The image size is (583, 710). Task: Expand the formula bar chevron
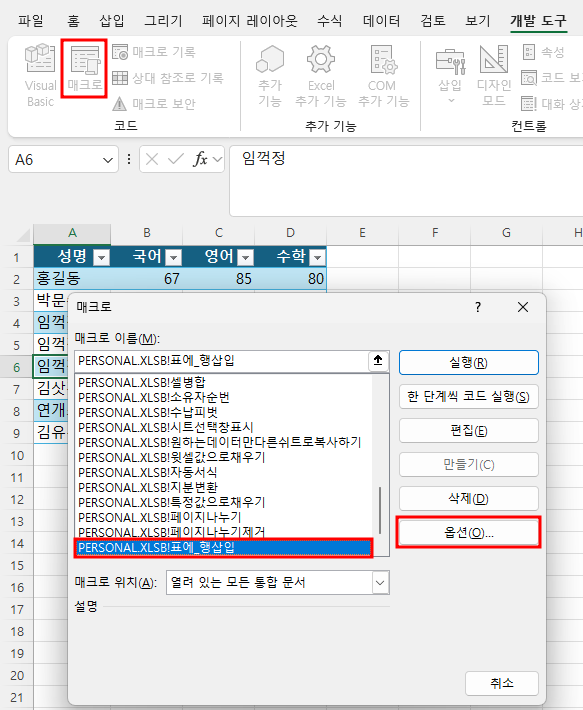tap(218, 159)
